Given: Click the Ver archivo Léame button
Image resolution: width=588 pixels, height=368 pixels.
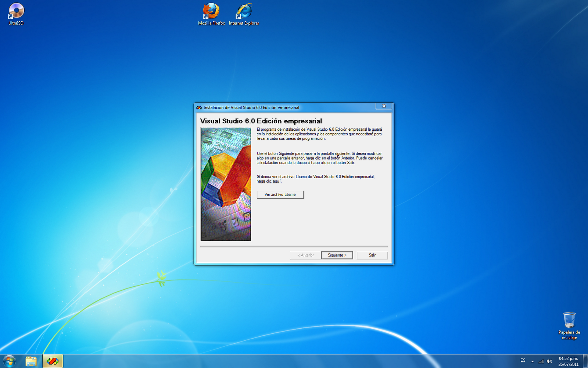Looking at the screenshot, I should [280, 194].
